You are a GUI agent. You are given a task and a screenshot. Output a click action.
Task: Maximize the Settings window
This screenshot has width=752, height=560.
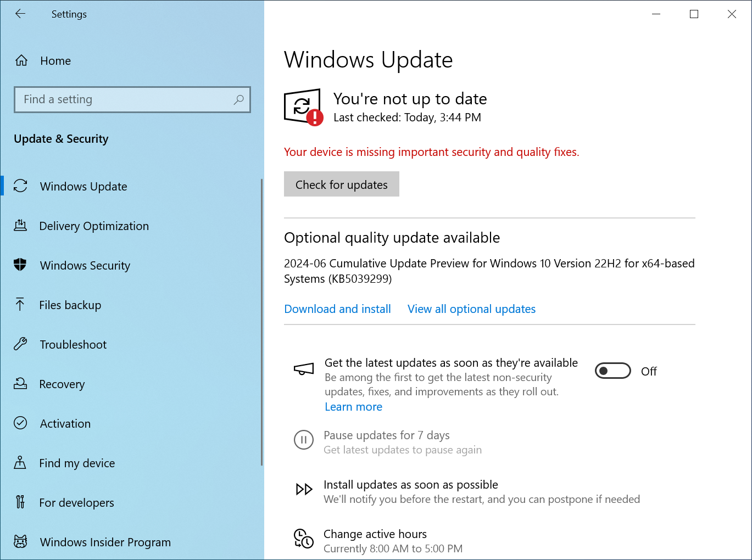(694, 14)
